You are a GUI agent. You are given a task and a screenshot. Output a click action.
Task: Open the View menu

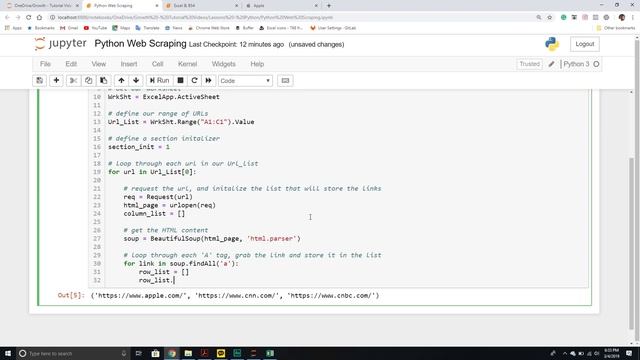coord(99,64)
